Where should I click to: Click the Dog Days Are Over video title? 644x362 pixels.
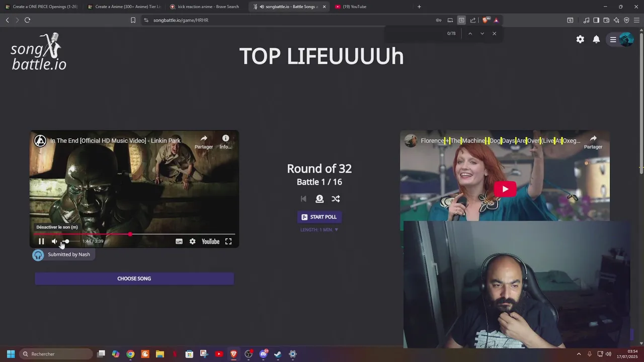point(501,141)
